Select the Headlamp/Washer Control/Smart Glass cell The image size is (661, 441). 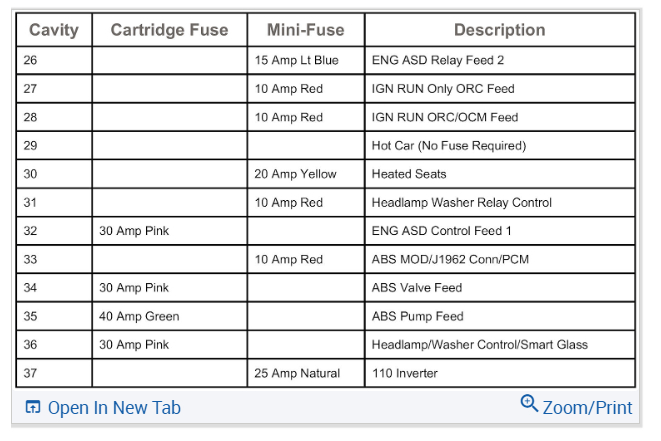[479, 345]
